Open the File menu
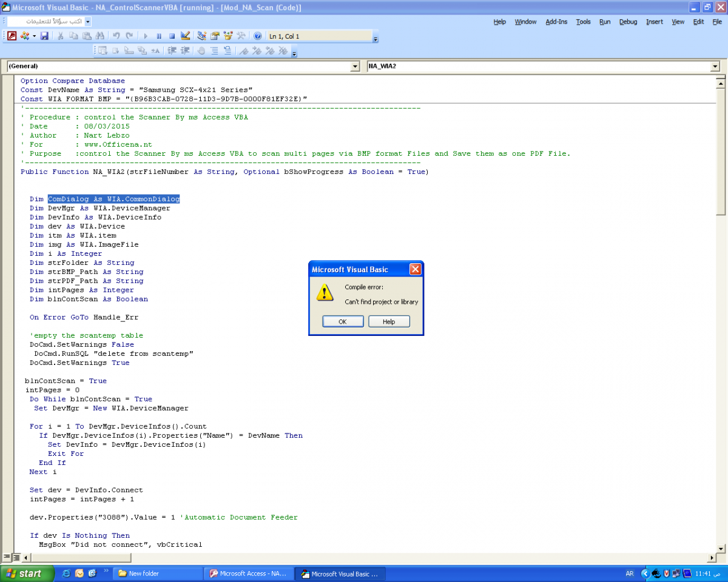Viewport: 728px width, 582px height. (x=717, y=22)
